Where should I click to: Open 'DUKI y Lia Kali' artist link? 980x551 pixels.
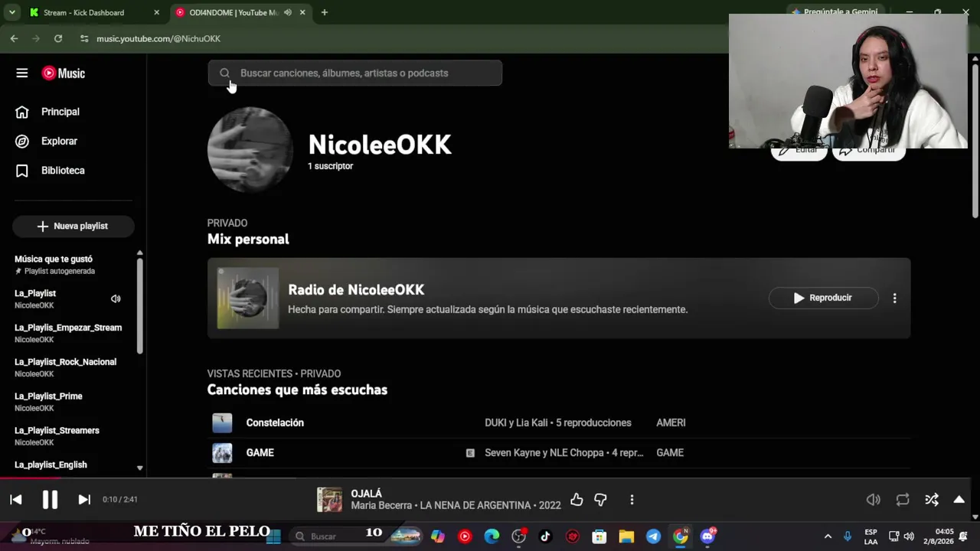pos(518,422)
